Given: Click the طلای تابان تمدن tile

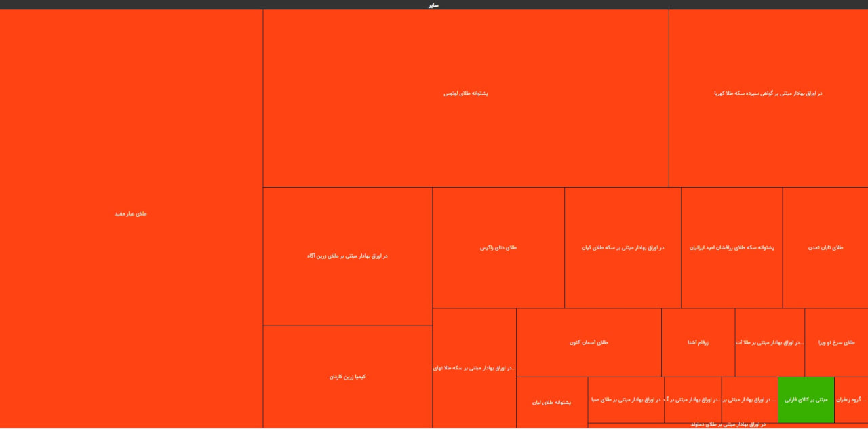Looking at the screenshot, I should coord(825,248).
